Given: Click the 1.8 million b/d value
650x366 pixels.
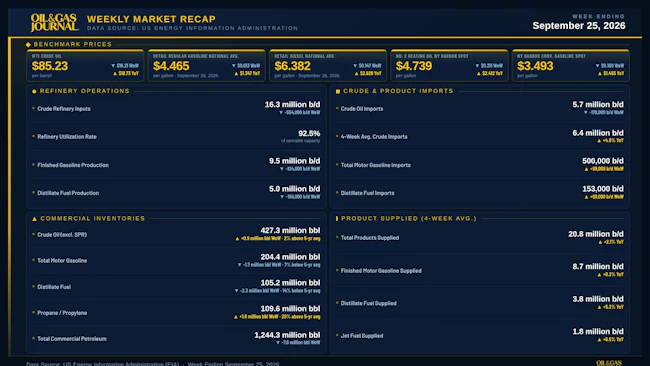Looking at the screenshot, I should (x=598, y=332).
